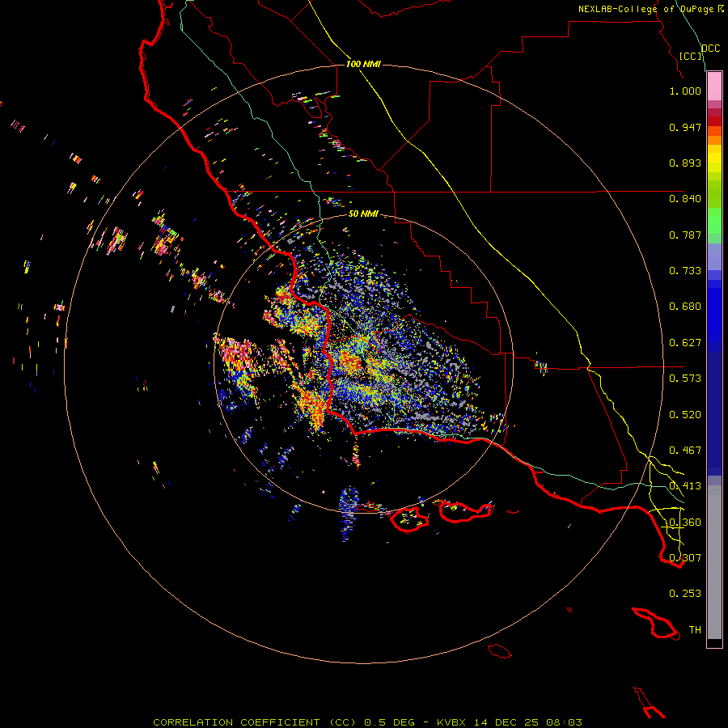
Task: Select the 0.680 scale value
Action: pos(685,307)
